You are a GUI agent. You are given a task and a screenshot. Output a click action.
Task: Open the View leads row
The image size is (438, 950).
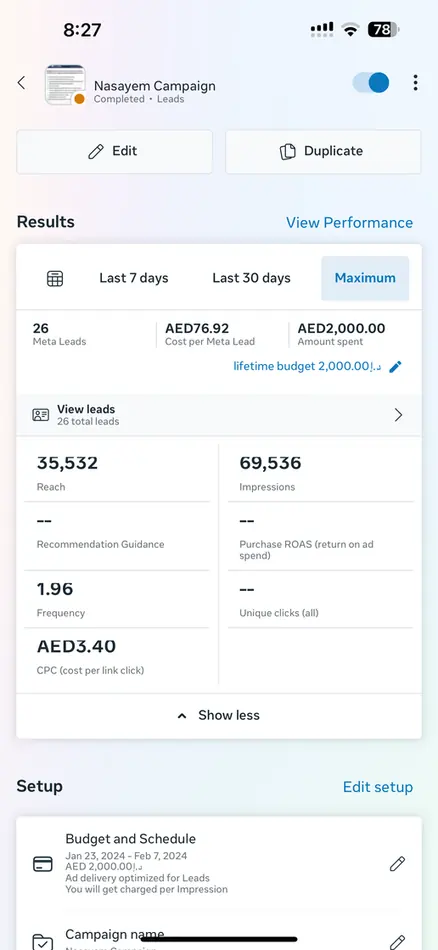pos(219,415)
